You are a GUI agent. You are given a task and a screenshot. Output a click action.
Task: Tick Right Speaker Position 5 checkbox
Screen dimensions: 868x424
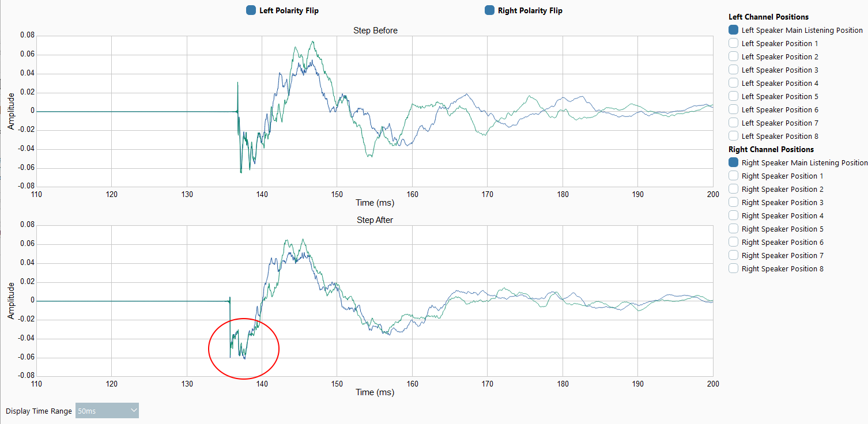click(734, 229)
